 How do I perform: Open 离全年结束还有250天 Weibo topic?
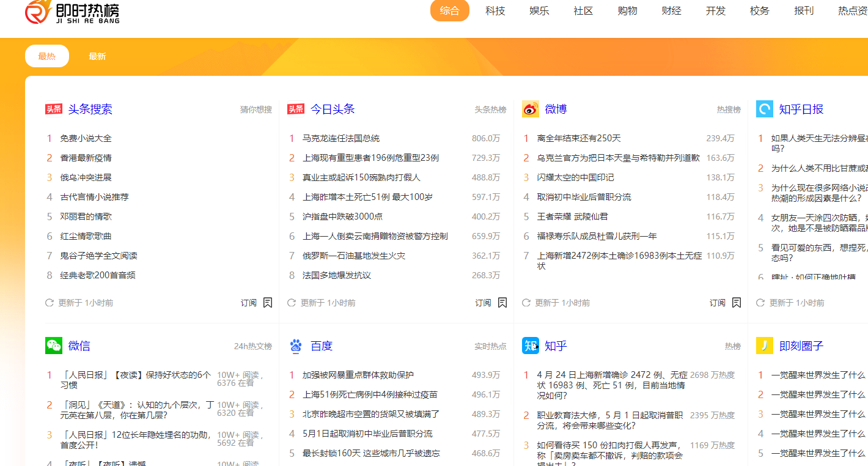click(579, 138)
